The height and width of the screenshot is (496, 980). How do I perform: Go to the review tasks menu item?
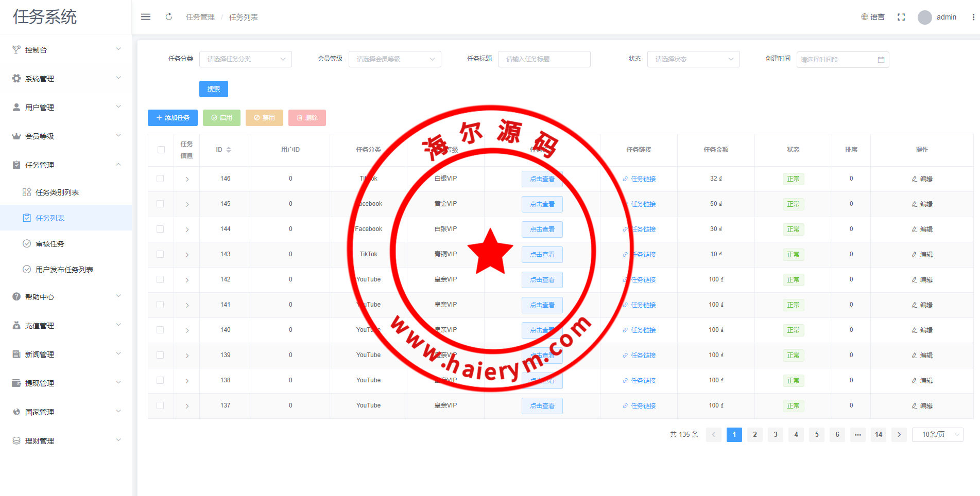pyautogui.click(x=50, y=244)
